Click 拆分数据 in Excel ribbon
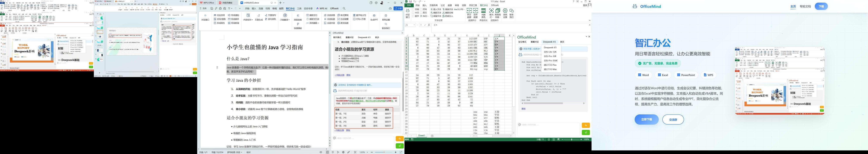868x154 pixels. point(469,13)
